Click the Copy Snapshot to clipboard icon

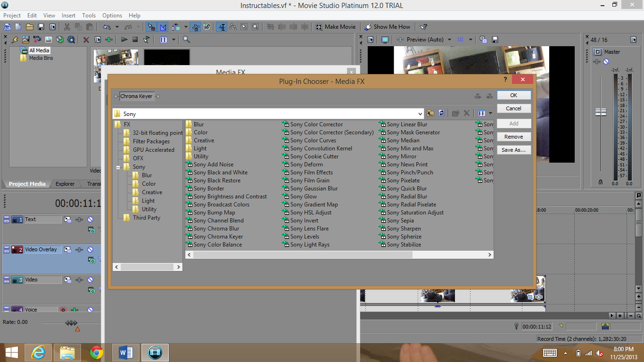coord(483,40)
